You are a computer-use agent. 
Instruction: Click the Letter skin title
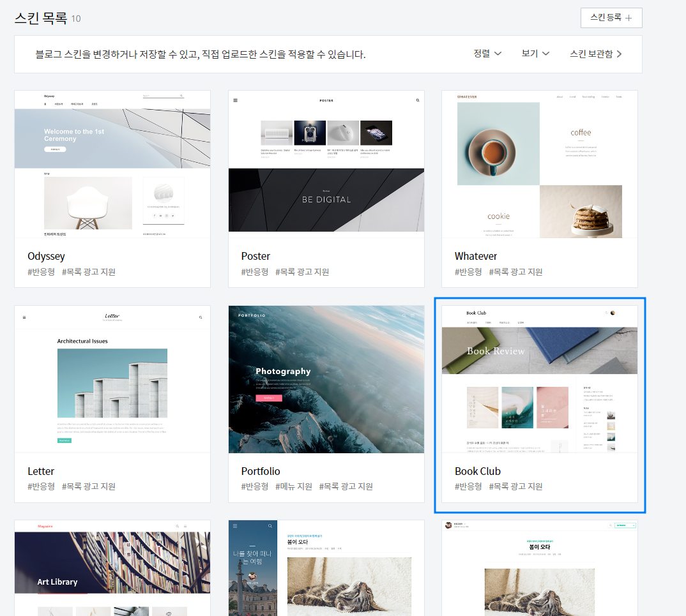click(x=41, y=471)
